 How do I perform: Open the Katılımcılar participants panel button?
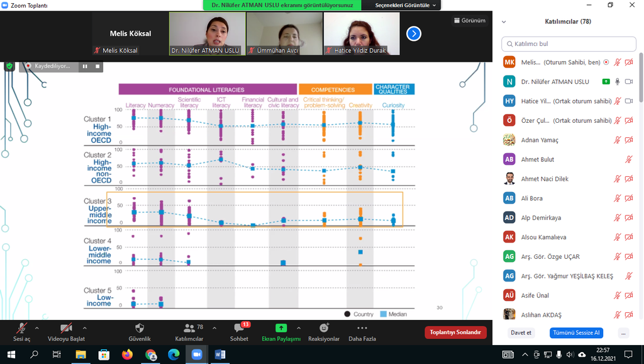pos(189,328)
